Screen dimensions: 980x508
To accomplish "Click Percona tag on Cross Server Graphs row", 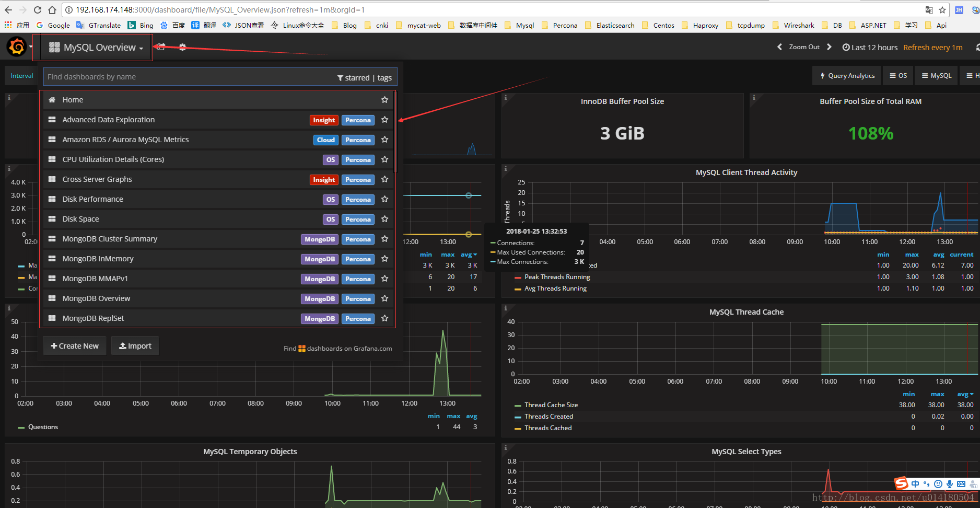I will [358, 180].
